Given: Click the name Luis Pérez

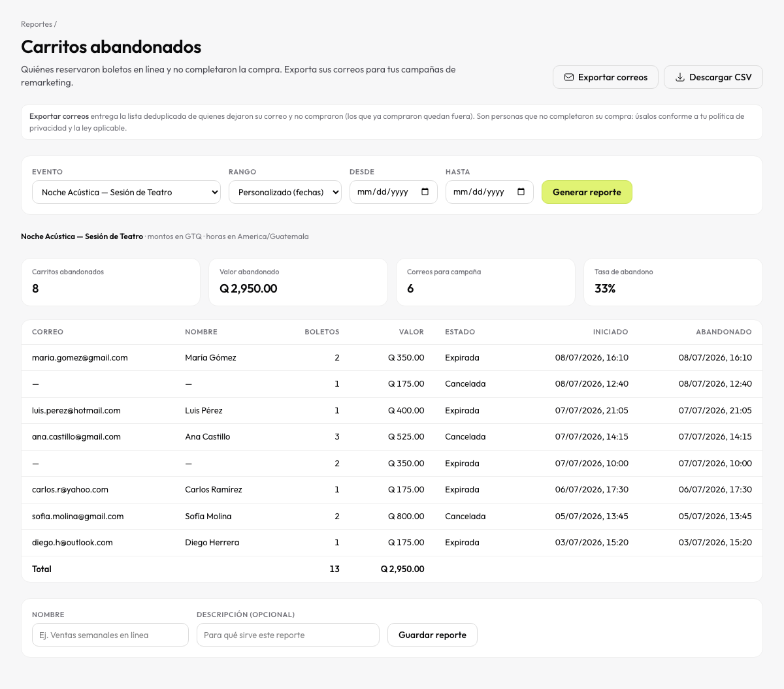Looking at the screenshot, I should click(x=204, y=411).
